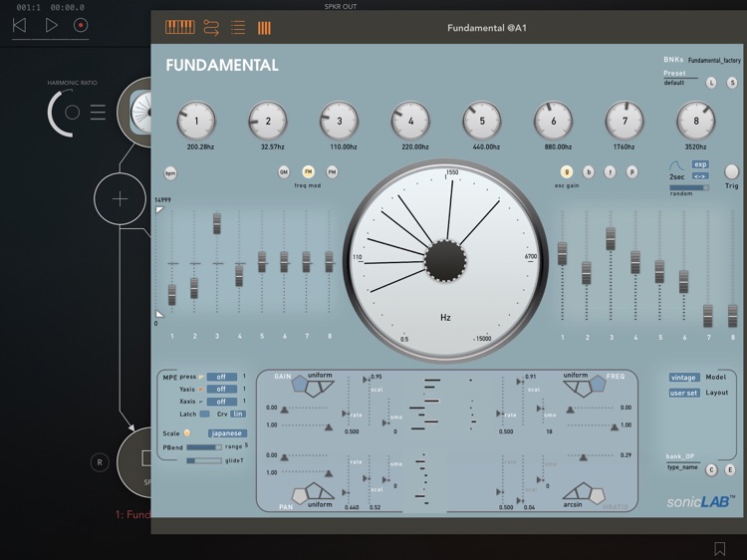Viewport: 747px width, 560px height.
Task: Click the S preset save button
Action: tap(732, 83)
